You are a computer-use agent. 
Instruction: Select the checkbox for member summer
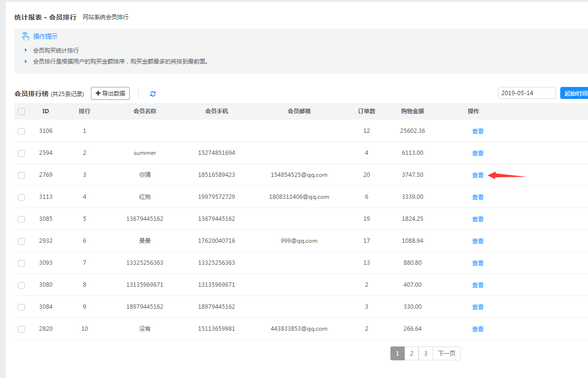[21, 153]
